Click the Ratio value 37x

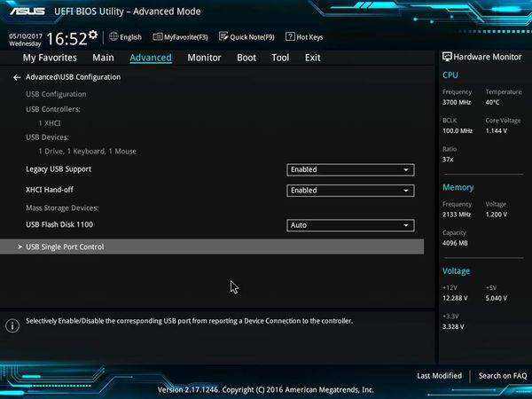[x=448, y=159]
